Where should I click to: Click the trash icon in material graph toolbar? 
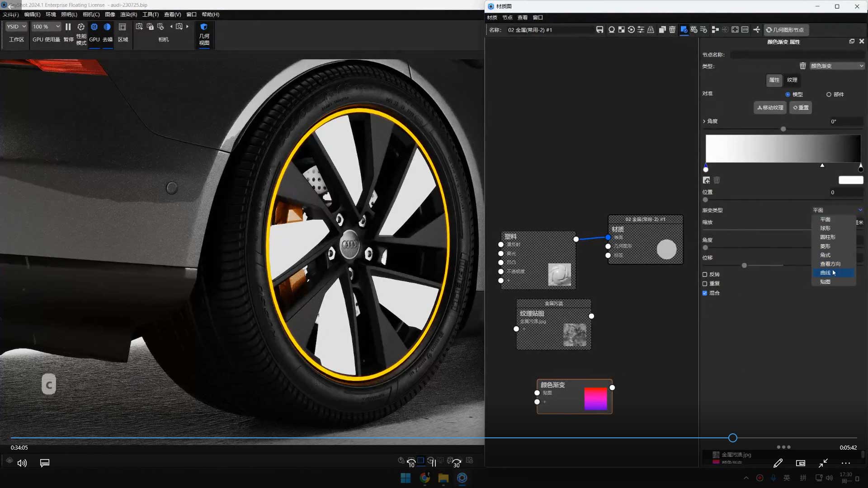tap(672, 30)
